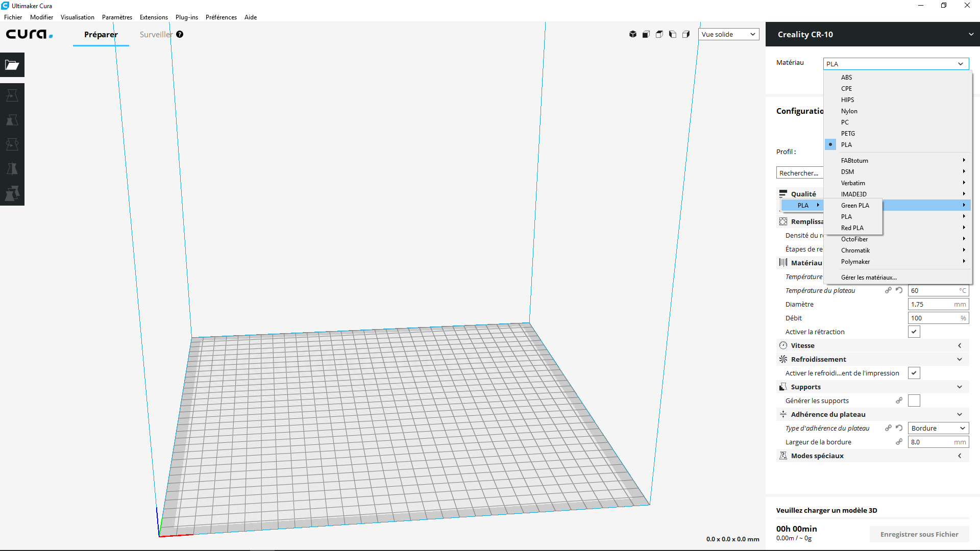Select the Move tool in sidebar
The image size is (980, 551).
[x=12, y=95]
